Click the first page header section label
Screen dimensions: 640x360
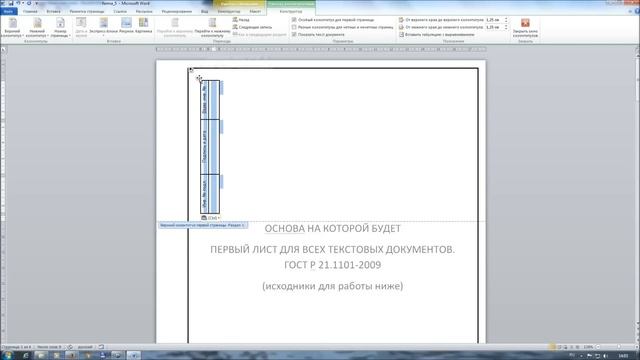[x=203, y=225]
